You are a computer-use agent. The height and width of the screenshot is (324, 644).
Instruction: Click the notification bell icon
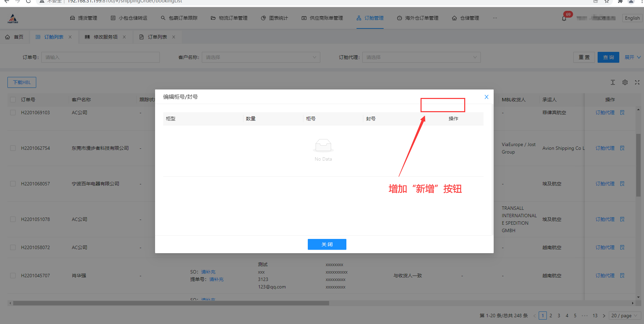(564, 18)
